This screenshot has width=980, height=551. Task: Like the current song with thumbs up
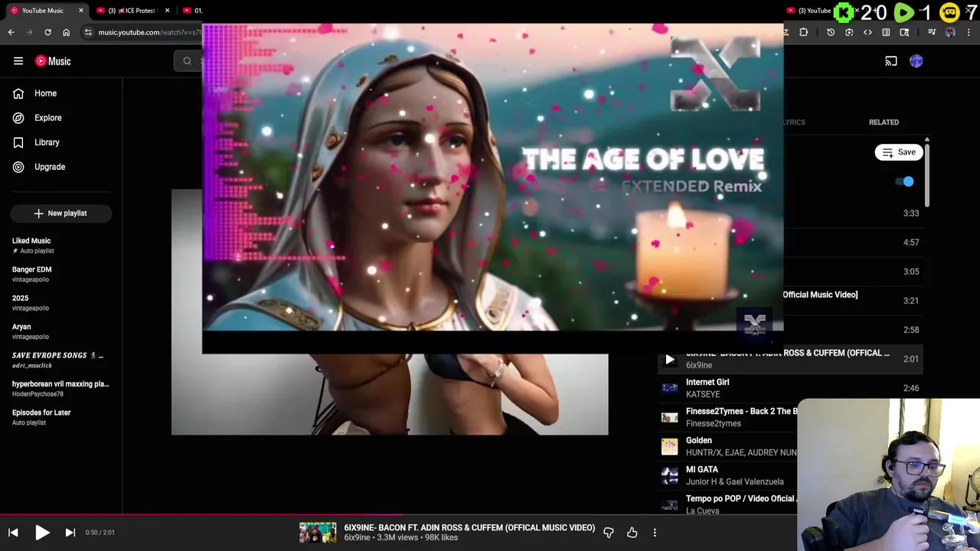click(x=632, y=533)
